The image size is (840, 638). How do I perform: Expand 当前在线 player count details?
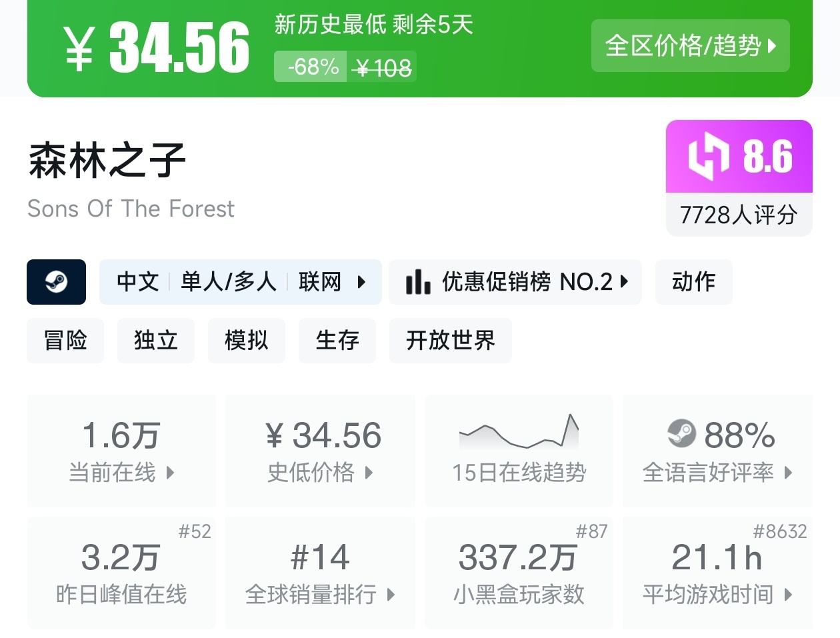point(121,450)
